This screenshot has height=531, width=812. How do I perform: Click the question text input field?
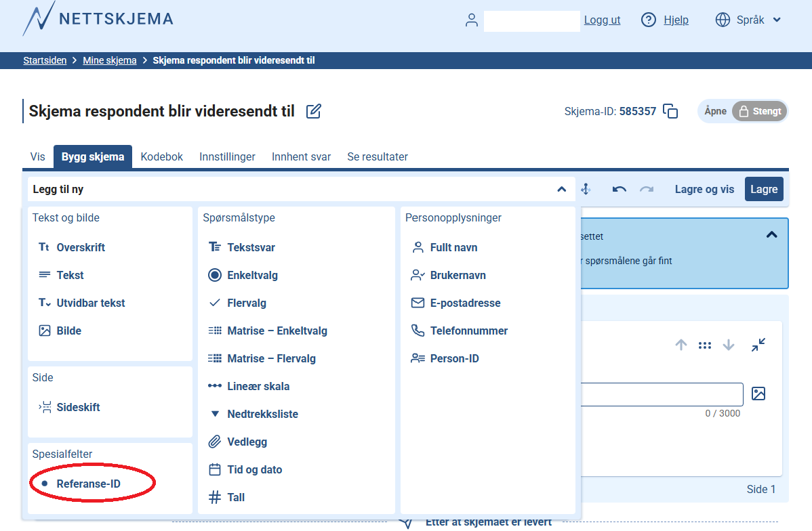pos(662,395)
